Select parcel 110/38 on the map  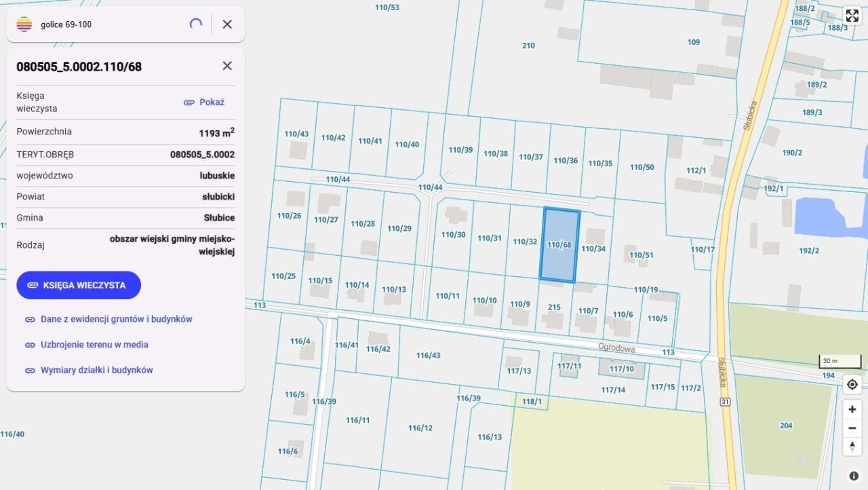click(496, 153)
